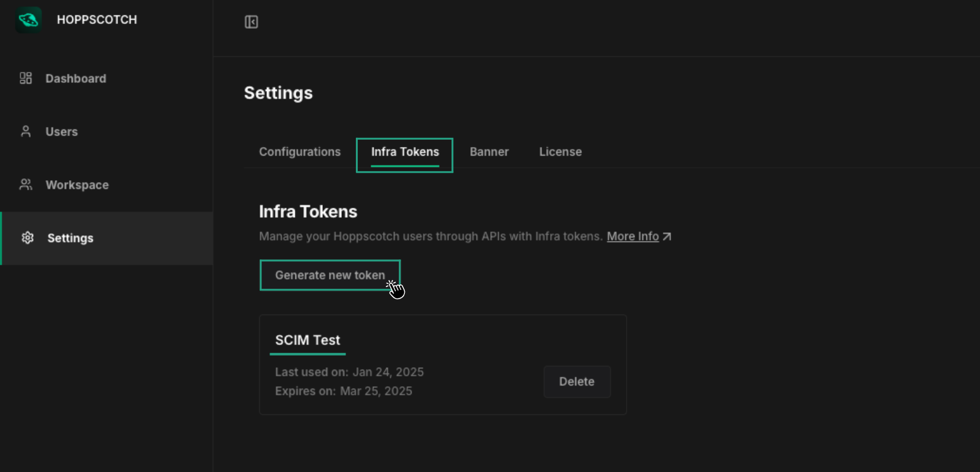This screenshot has height=472, width=980.
Task: Click the Hoppscotch logo icon
Action: click(28, 20)
